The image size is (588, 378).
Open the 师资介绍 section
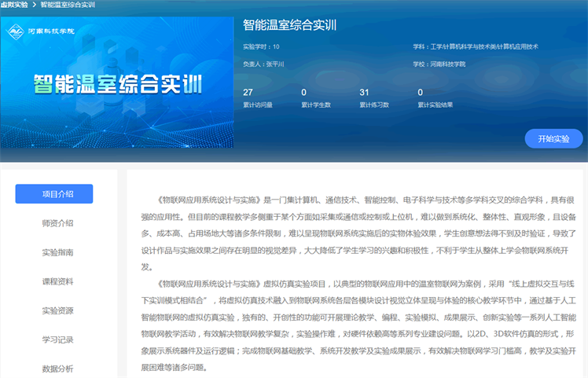[57, 223]
